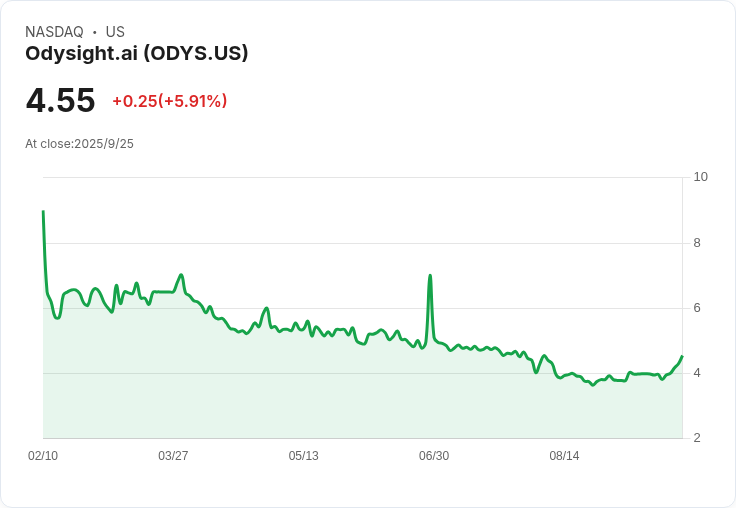Click the opening peak at chart's left edge

(43, 212)
